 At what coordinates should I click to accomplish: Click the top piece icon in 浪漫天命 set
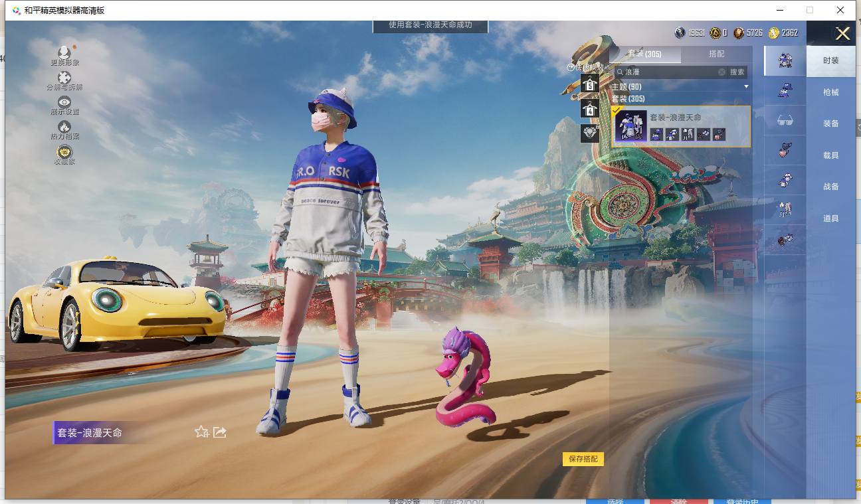672,134
